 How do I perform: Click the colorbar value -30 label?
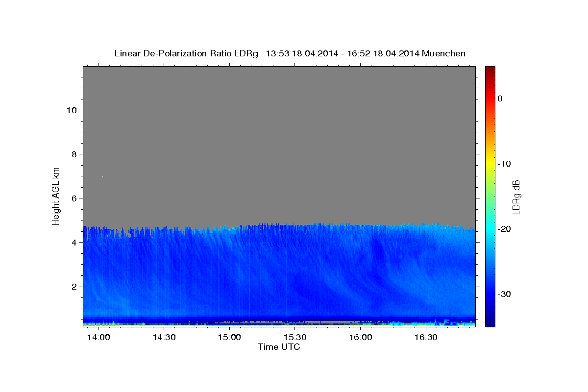click(504, 294)
